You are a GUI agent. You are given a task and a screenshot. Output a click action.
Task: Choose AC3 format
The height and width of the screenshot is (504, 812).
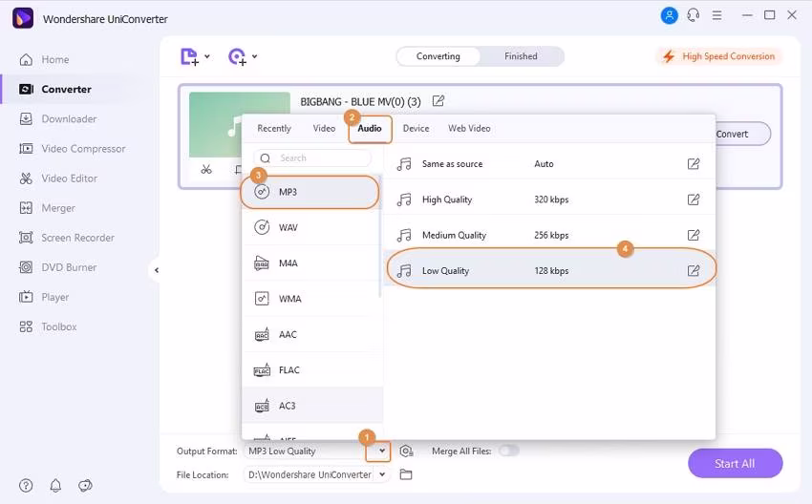click(310, 407)
